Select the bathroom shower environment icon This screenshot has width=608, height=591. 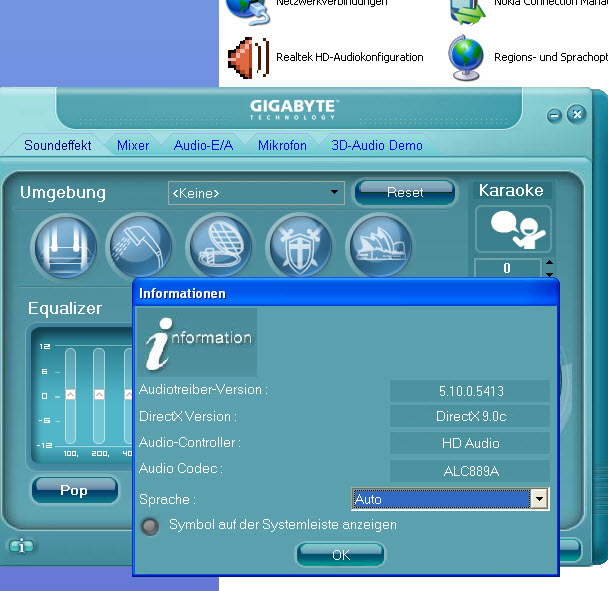click(x=140, y=246)
